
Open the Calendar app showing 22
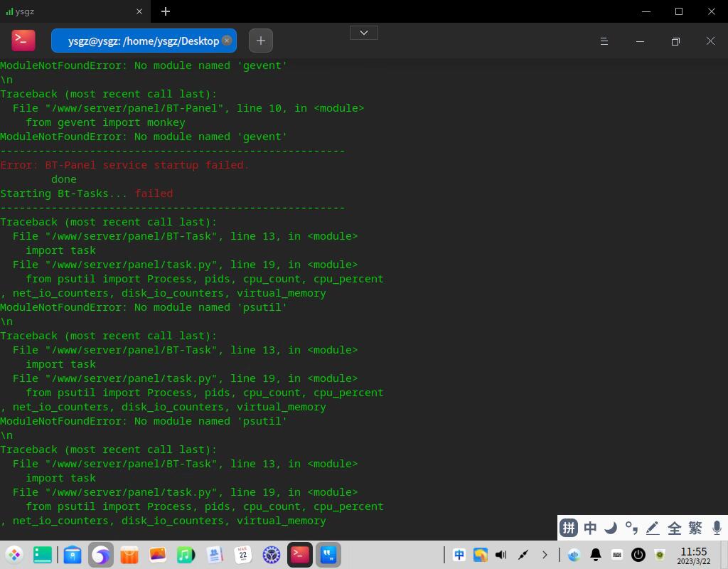[243, 555]
